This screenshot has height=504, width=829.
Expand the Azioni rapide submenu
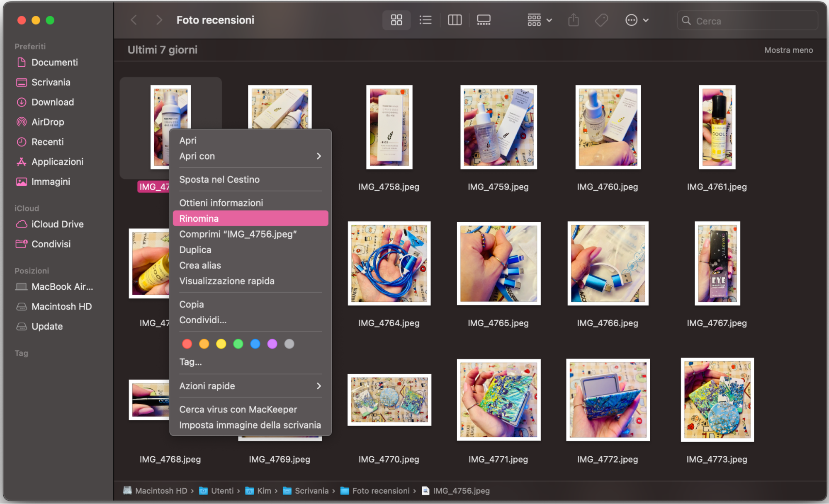tap(250, 386)
